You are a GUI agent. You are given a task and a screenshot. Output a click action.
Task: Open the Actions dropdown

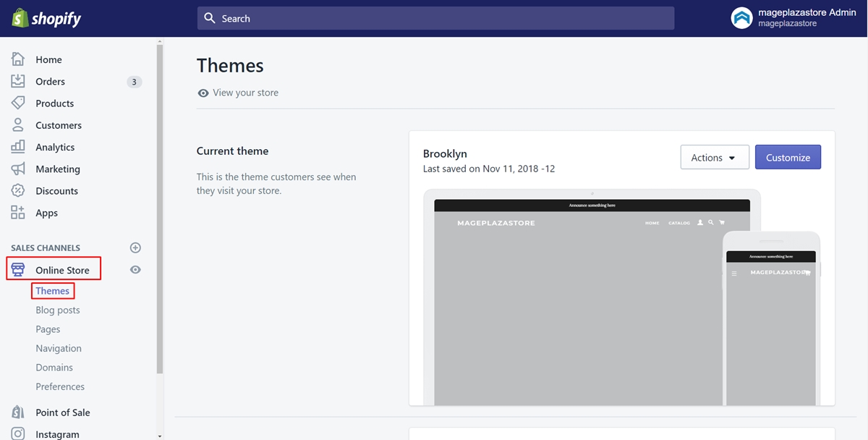(x=715, y=157)
